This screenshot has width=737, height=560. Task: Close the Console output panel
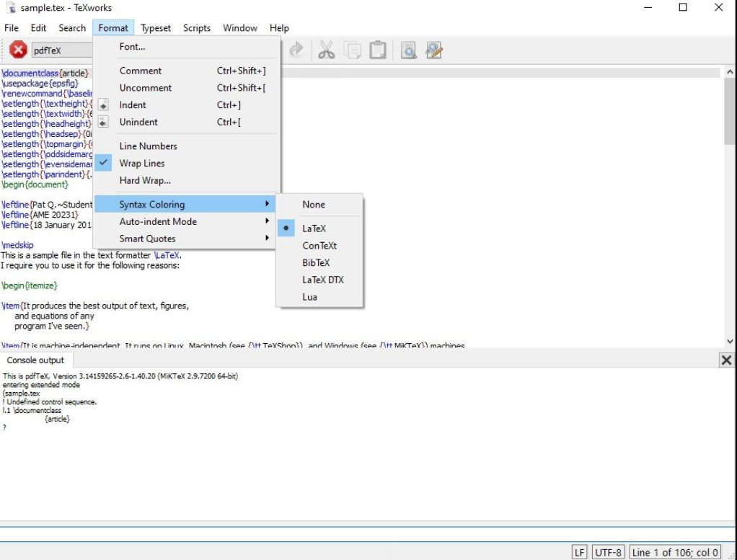pyautogui.click(x=726, y=360)
